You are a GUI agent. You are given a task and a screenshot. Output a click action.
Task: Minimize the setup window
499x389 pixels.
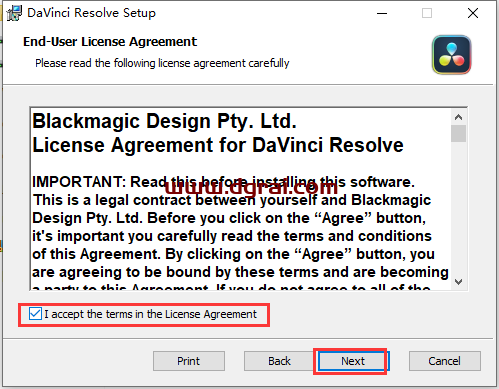[382, 13]
